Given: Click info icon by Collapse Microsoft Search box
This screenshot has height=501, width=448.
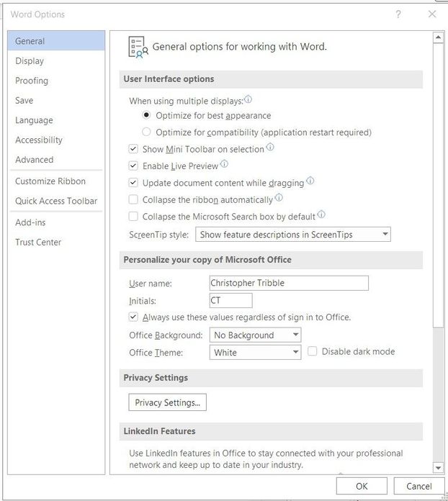Looking at the screenshot, I should 321,215.
